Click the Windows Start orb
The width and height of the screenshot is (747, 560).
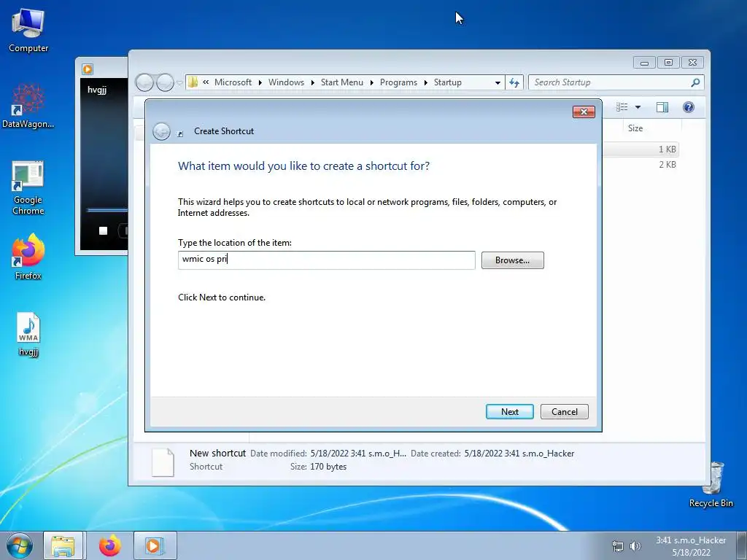coord(19,545)
